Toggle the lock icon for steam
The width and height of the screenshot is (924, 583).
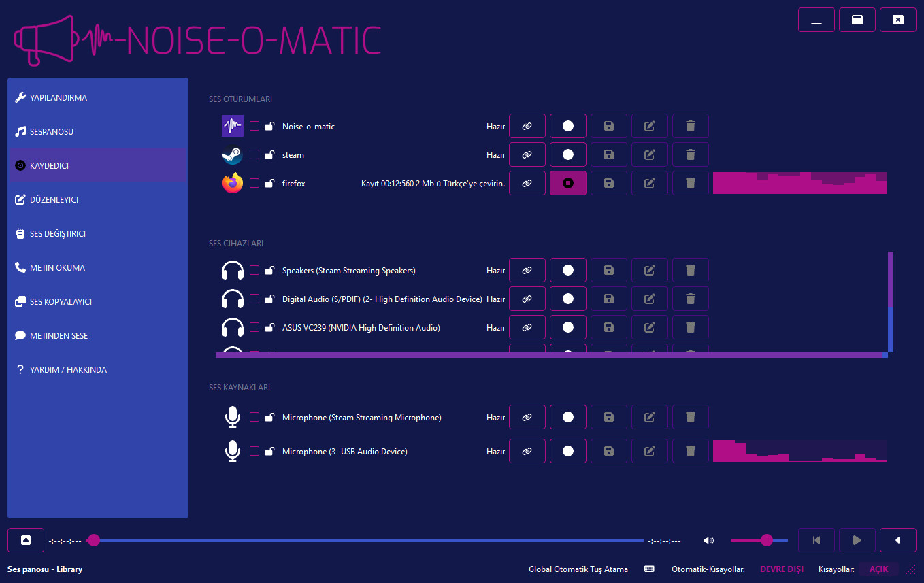(269, 154)
